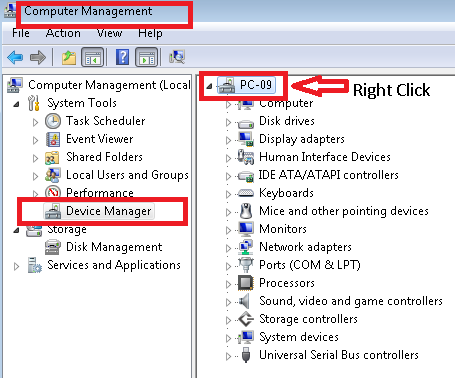The width and height of the screenshot is (455, 378).
Task: Select System devices label
Action: [x=299, y=337]
